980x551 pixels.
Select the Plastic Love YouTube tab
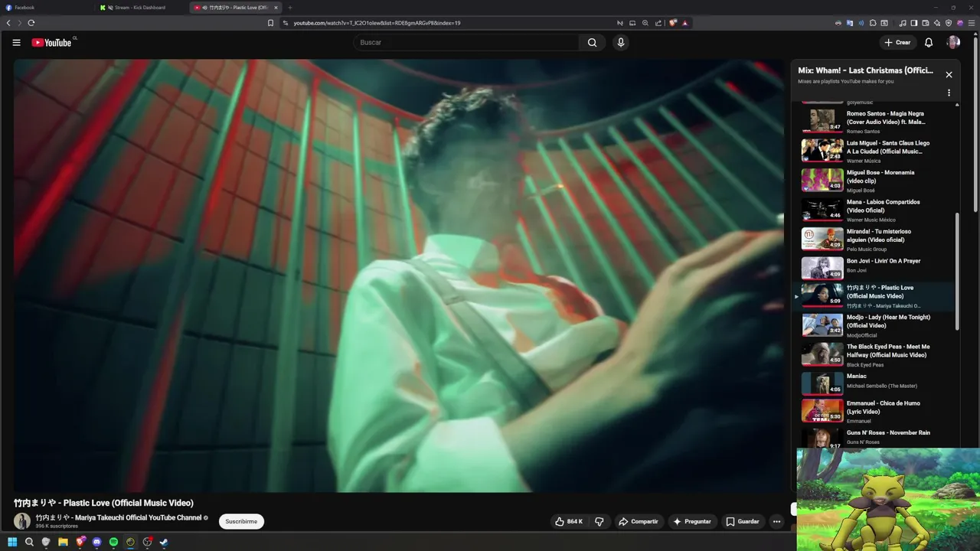click(234, 7)
